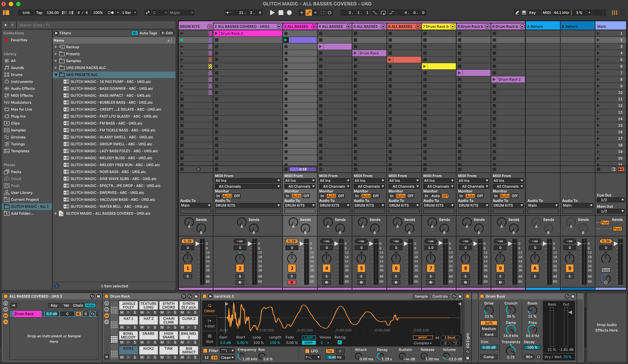Toggle the track 1 activator button

pyautogui.click(x=187, y=268)
